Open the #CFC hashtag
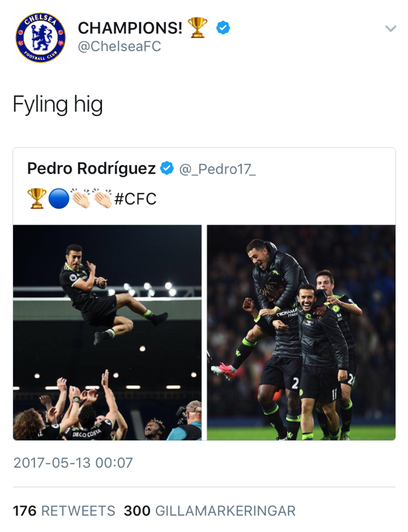408x532 pixels. 135,199
